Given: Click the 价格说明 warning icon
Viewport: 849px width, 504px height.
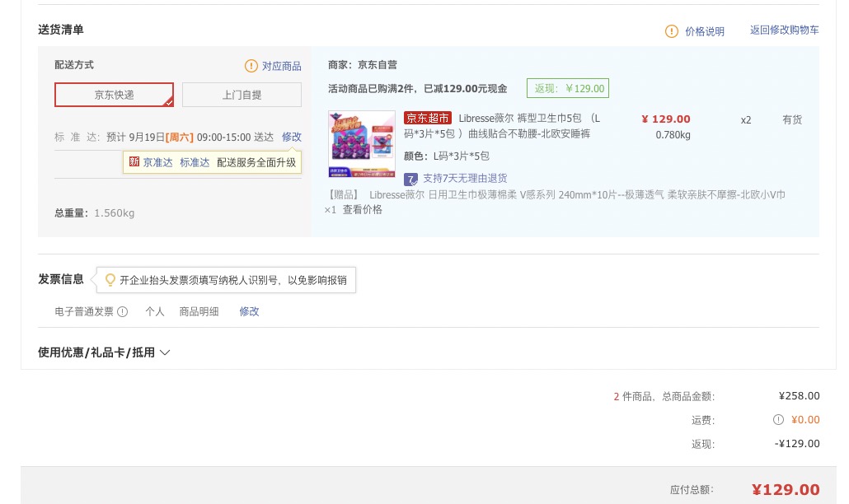Looking at the screenshot, I should (672, 31).
